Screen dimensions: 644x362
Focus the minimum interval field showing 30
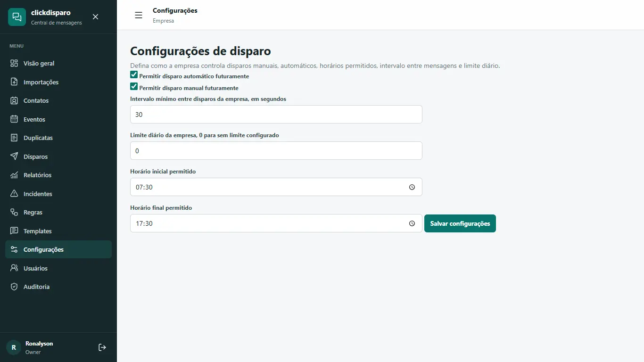coord(276,115)
